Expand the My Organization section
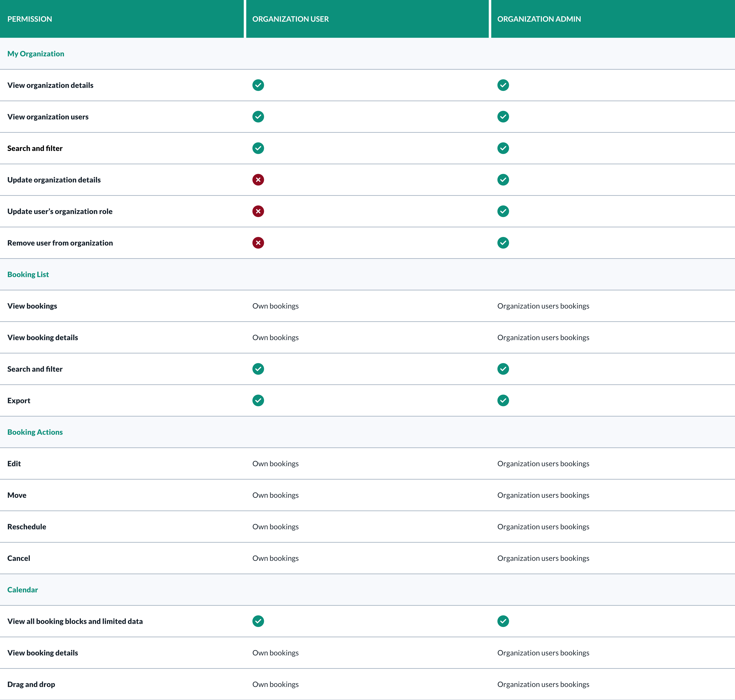Image resolution: width=735 pixels, height=700 pixels. coord(35,53)
